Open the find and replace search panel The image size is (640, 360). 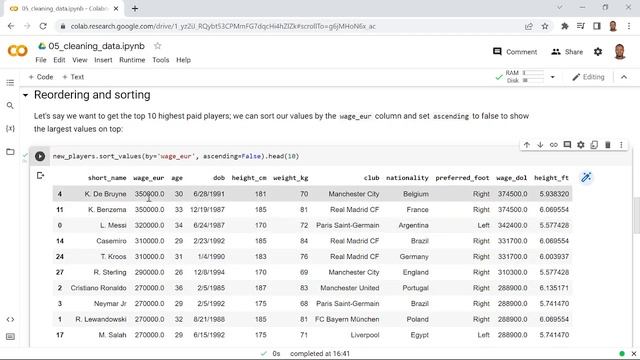pos(10,106)
